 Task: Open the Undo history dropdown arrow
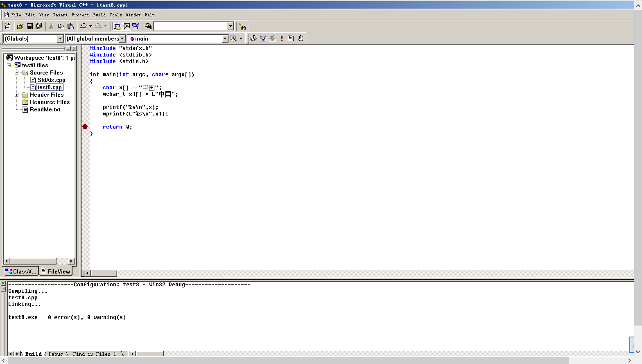click(x=90, y=26)
